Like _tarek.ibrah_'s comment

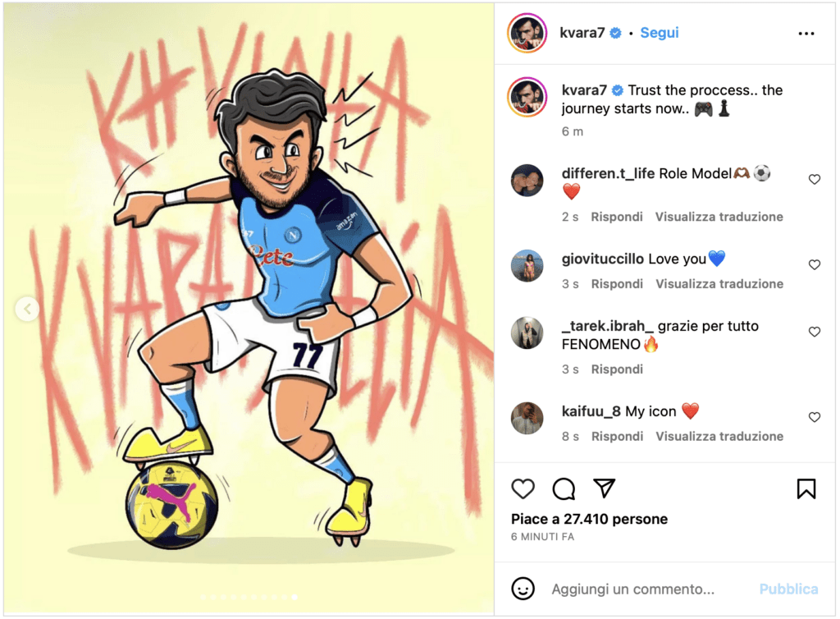(x=815, y=332)
